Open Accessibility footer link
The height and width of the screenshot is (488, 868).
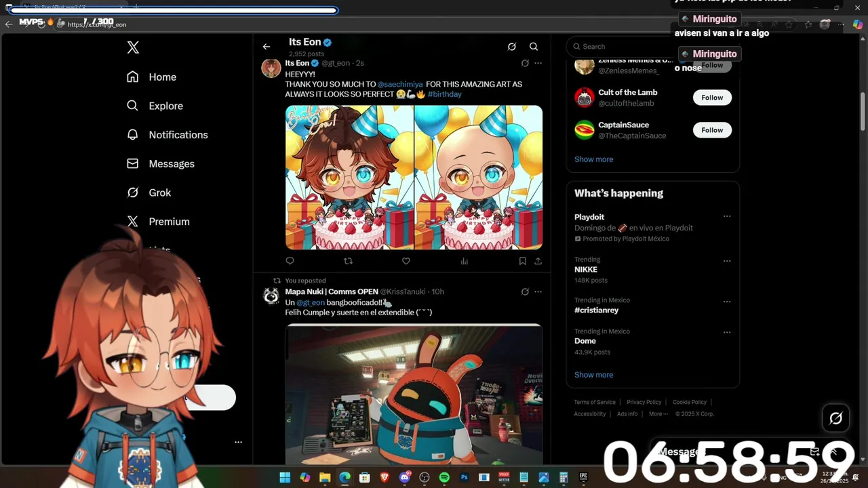point(590,414)
